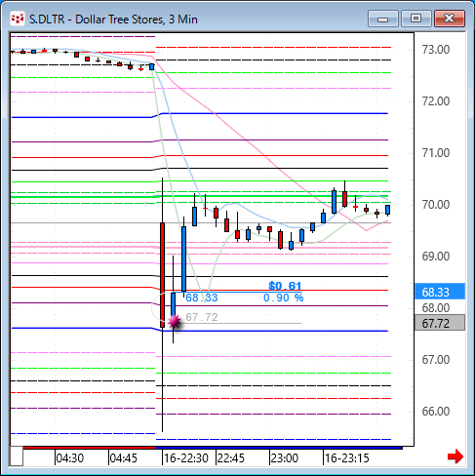This screenshot has width=475, height=476.
Task: Minimize the S.DLTR chart window
Action: 383,19
